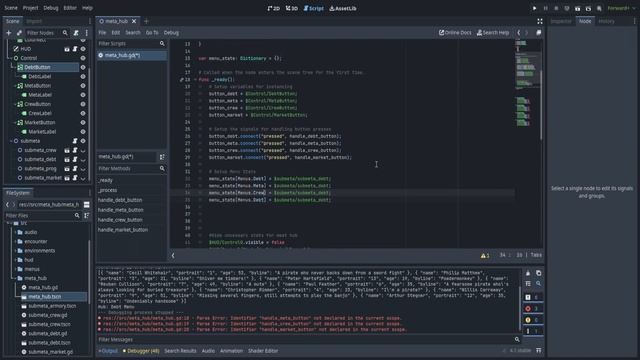This screenshot has height=360, width=640.
Task: Collapse the MarketButton node children
Action: [x=16, y=122]
